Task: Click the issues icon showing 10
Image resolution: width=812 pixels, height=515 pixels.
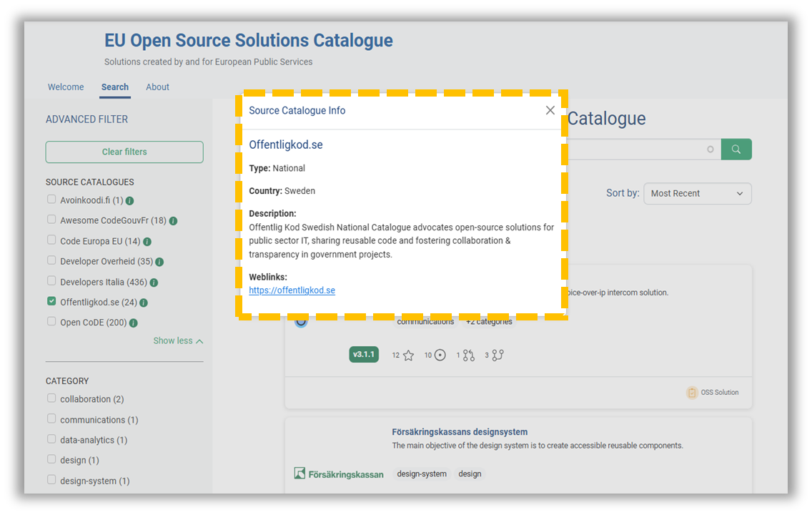Action: point(440,355)
